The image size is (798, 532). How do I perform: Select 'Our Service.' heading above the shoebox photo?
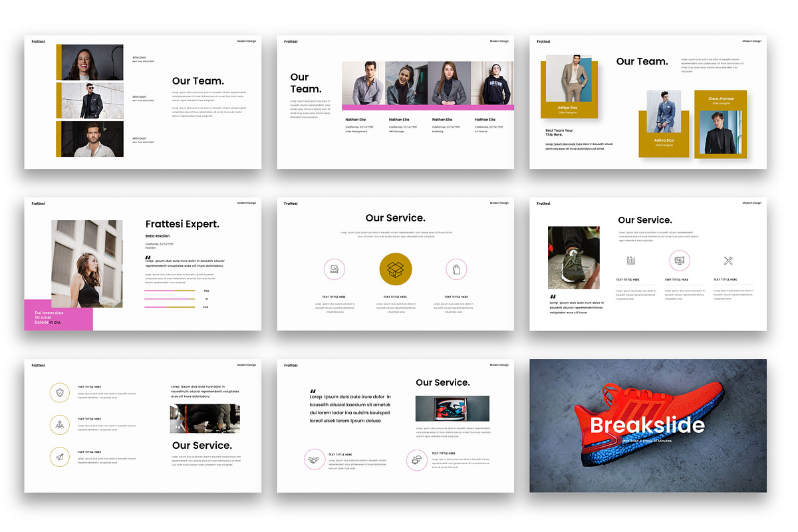click(443, 382)
